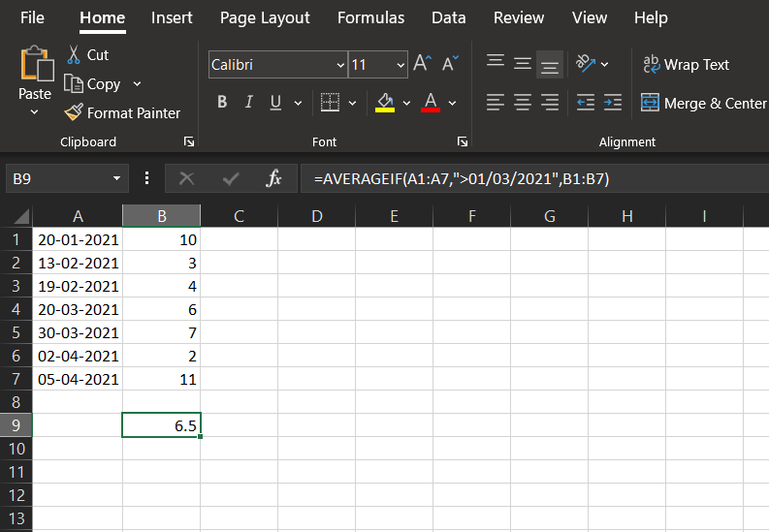Click the formula bar three-dot handle
The width and height of the screenshot is (769, 532).
(x=146, y=178)
